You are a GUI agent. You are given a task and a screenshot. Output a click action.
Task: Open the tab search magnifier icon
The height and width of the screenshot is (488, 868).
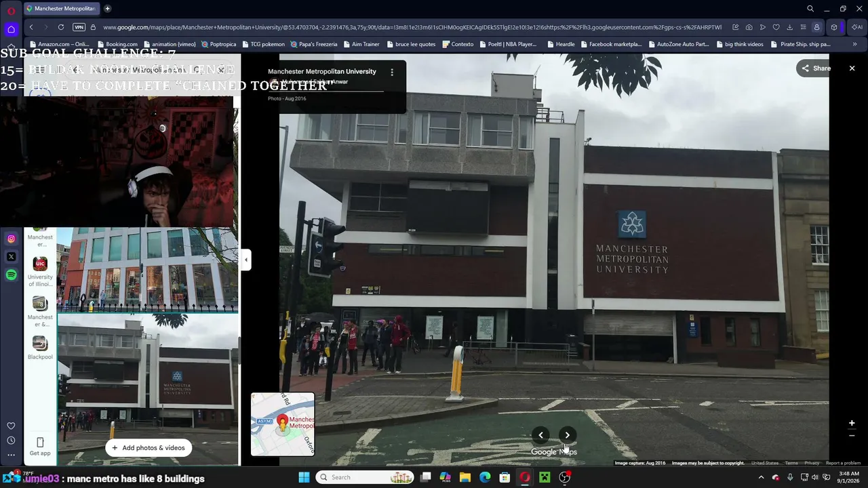coord(810,9)
